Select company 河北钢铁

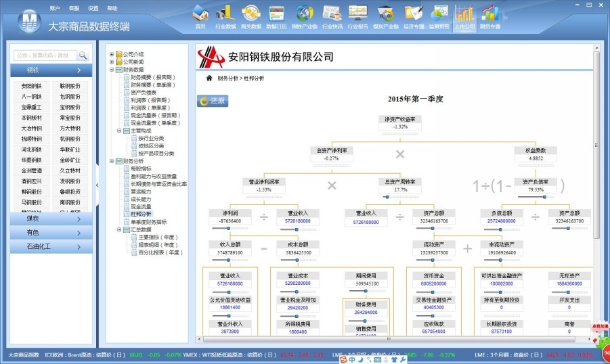click(x=32, y=150)
